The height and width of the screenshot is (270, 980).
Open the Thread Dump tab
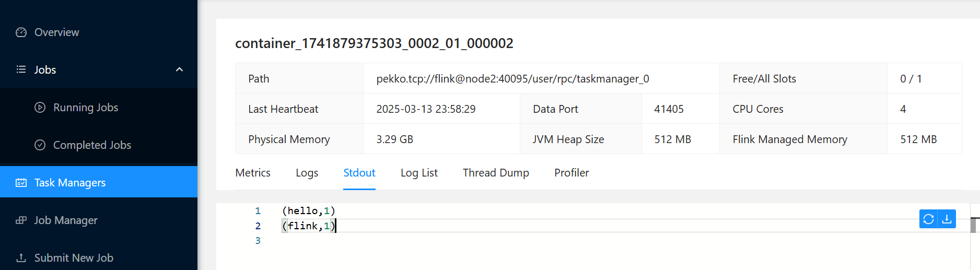point(496,173)
